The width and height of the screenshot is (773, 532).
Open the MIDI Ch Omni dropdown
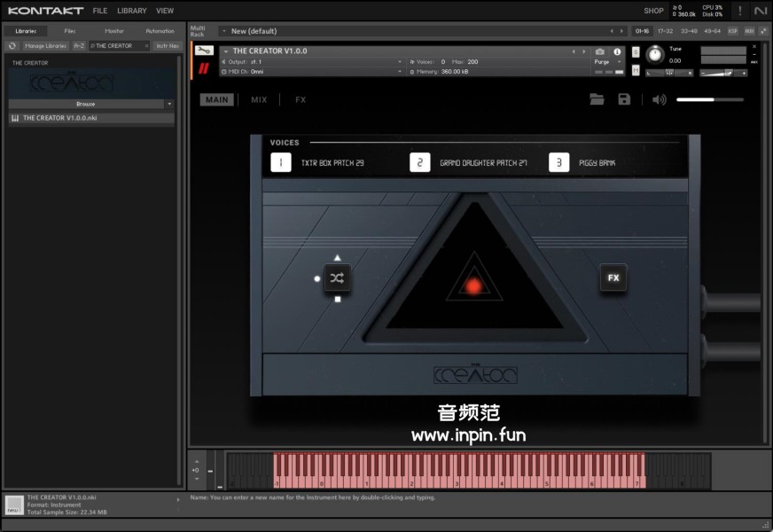point(312,72)
